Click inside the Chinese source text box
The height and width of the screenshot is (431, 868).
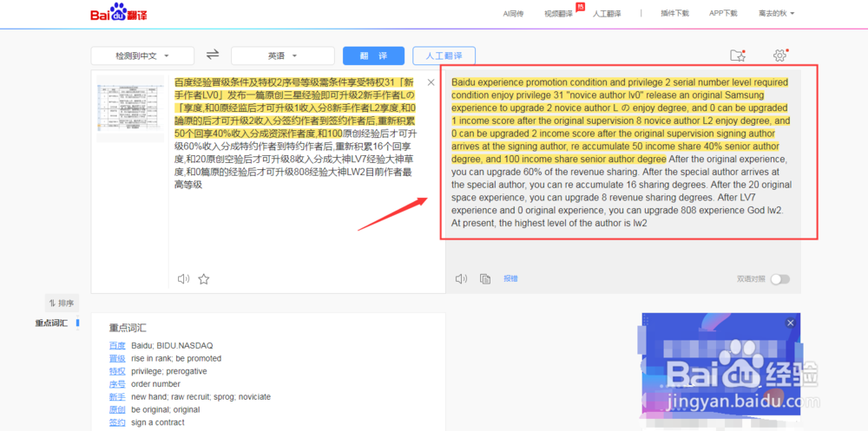point(295,134)
